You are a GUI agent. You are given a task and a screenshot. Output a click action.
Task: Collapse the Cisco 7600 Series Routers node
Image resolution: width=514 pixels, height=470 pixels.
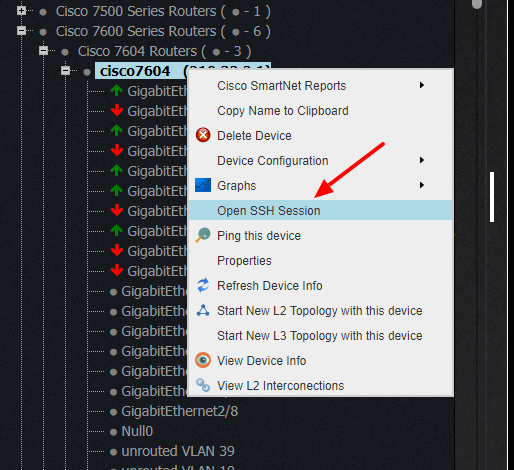[22, 31]
